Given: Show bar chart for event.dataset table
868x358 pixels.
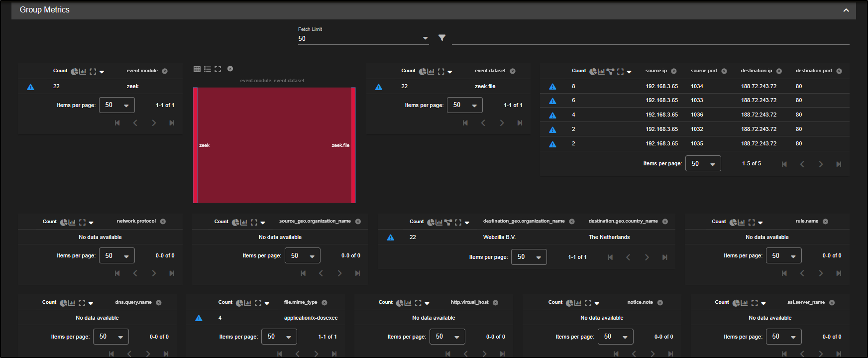Looking at the screenshot, I should [x=431, y=72].
